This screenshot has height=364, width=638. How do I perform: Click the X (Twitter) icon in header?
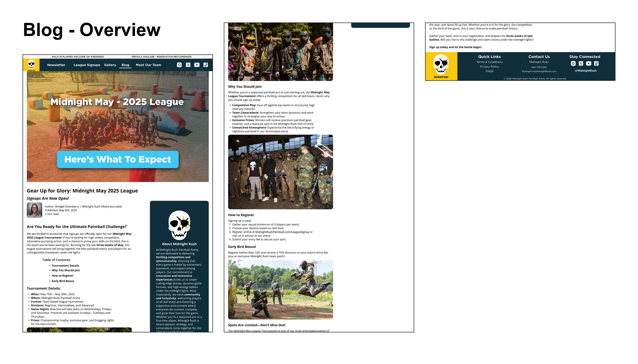coord(188,65)
